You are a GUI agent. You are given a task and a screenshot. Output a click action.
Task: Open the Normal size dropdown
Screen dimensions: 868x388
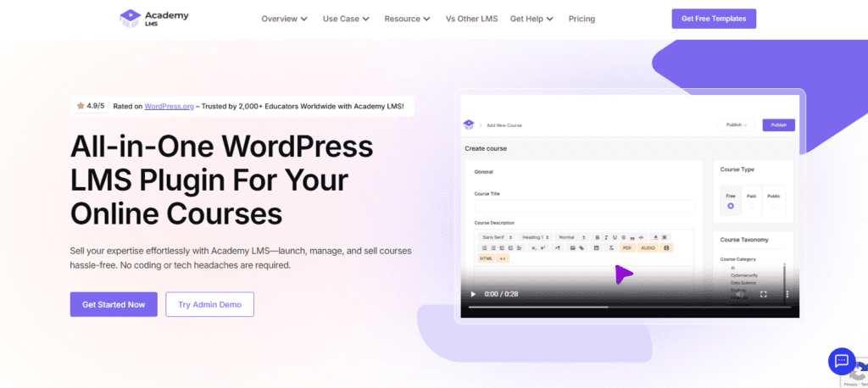(x=572, y=237)
